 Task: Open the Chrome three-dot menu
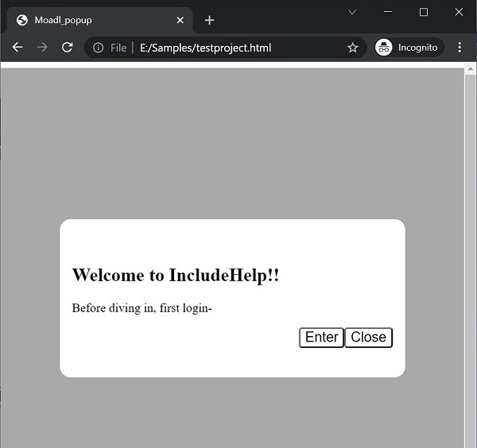(x=460, y=48)
